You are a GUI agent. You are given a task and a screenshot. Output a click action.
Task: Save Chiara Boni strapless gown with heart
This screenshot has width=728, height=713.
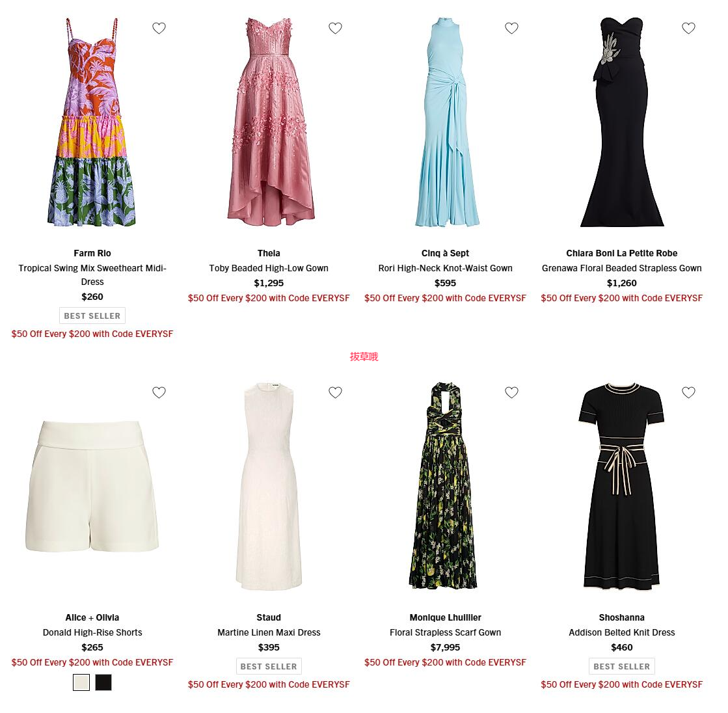tap(688, 29)
